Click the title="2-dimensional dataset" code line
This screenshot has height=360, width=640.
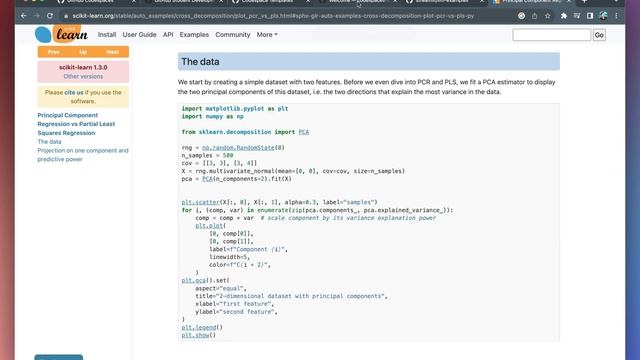pos(291,296)
